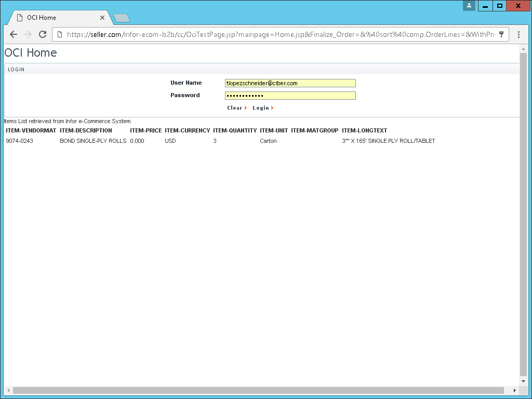Open a new browser tab
The width and height of the screenshot is (532, 399).
(122, 18)
